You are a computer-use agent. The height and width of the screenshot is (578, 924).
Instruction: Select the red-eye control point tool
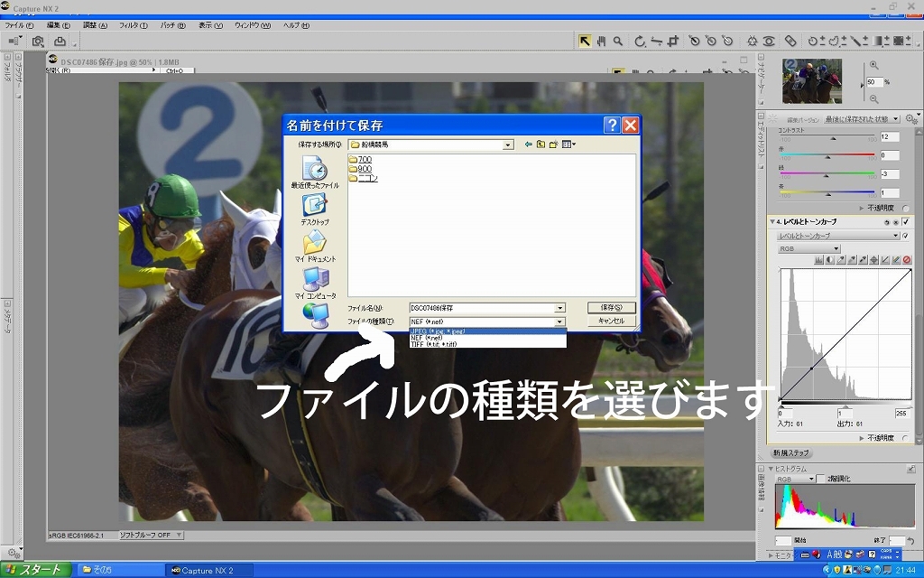coord(769,41)
